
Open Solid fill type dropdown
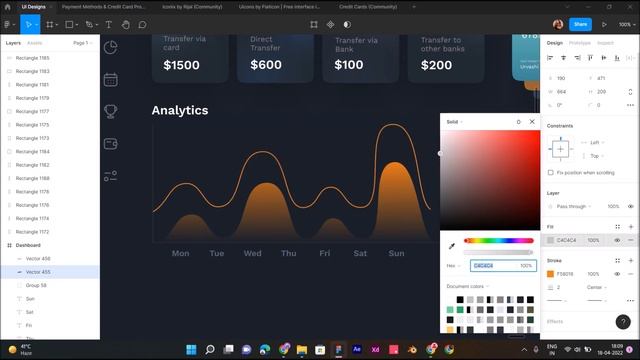pyautogui.click(x=454, y=122)
